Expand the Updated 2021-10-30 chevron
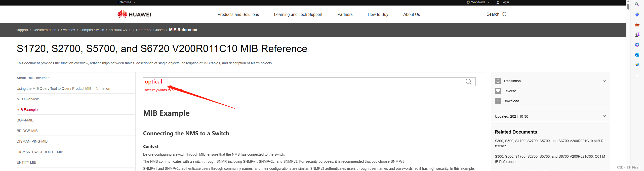Screen dimensions: 644x171 pos(604,116)
